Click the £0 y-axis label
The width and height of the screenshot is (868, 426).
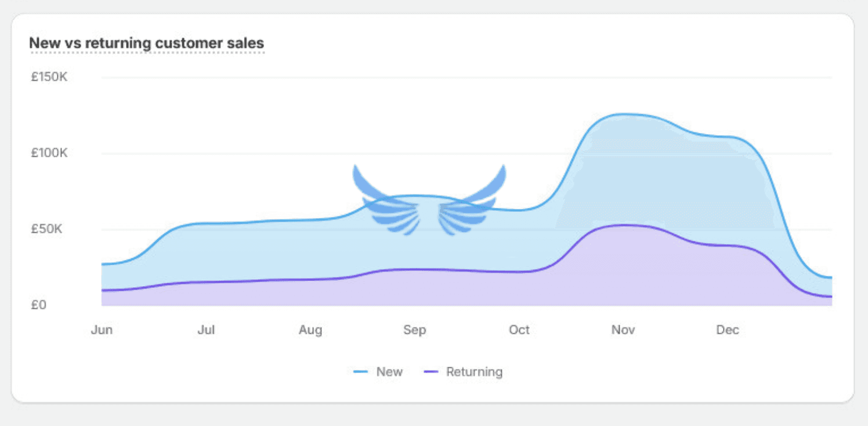point(39,305)
